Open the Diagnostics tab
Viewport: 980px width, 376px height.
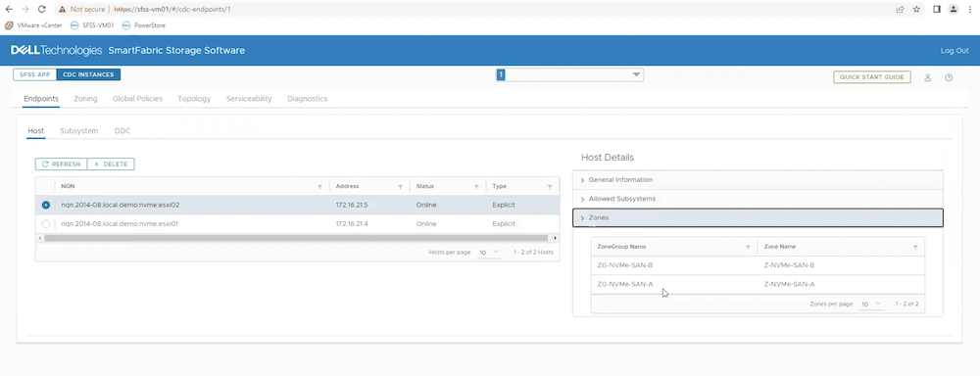pyautogui.click(x=308, y=99)
